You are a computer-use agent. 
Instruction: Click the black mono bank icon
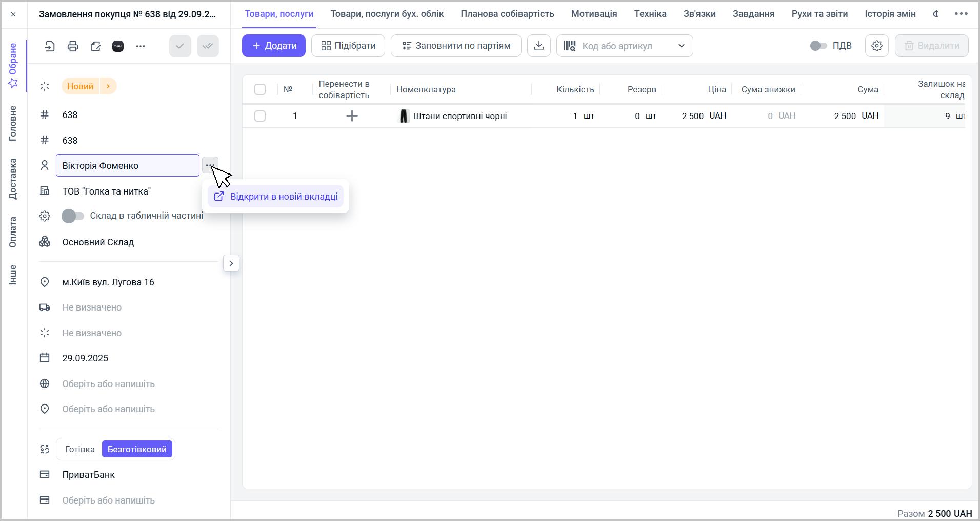118,46
